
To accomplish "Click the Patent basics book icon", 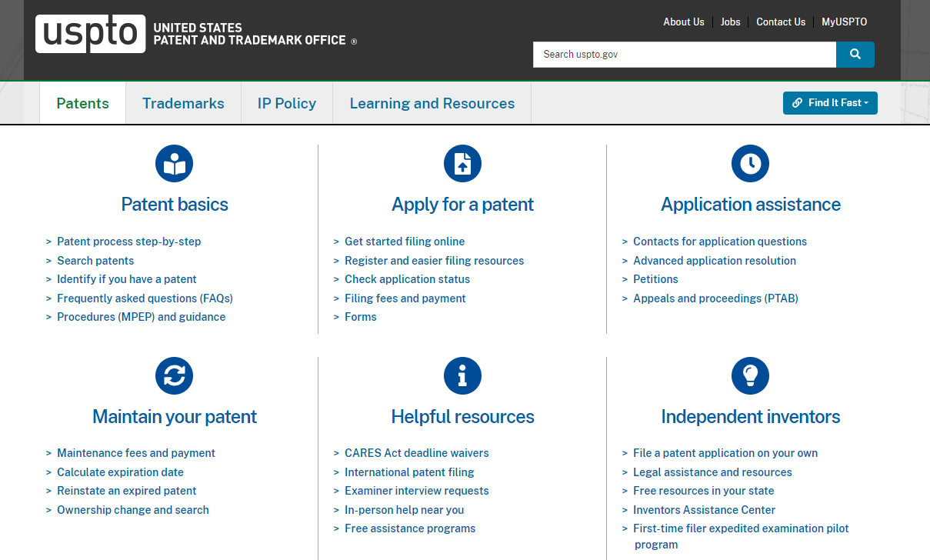I will click(x=175, y=164).
